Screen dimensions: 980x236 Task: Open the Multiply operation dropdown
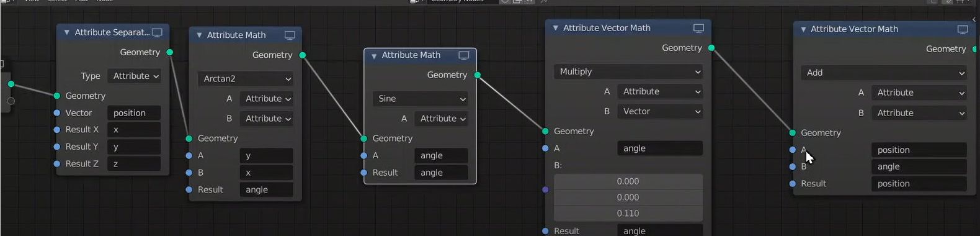pyautogui.click(x=628, y=72)
